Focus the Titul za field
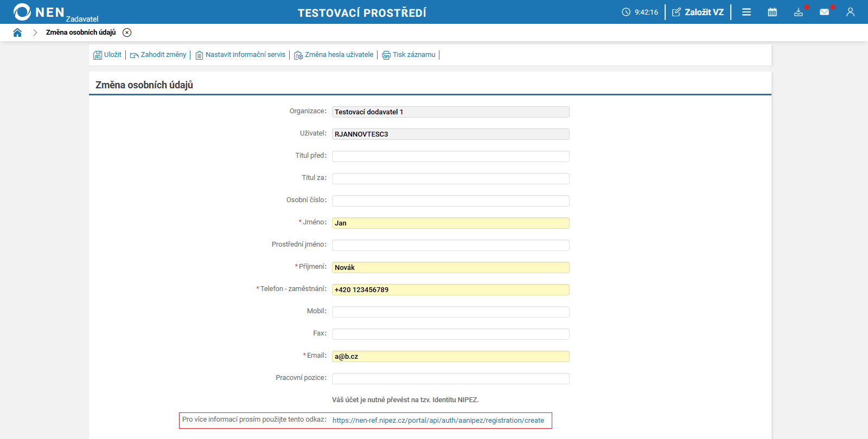Screen dimensions: 868x439 tap(451, 178)
